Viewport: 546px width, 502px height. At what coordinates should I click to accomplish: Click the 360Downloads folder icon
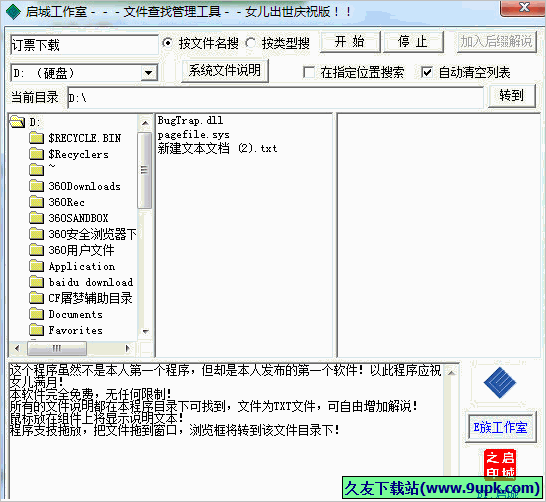pos(37,186)
